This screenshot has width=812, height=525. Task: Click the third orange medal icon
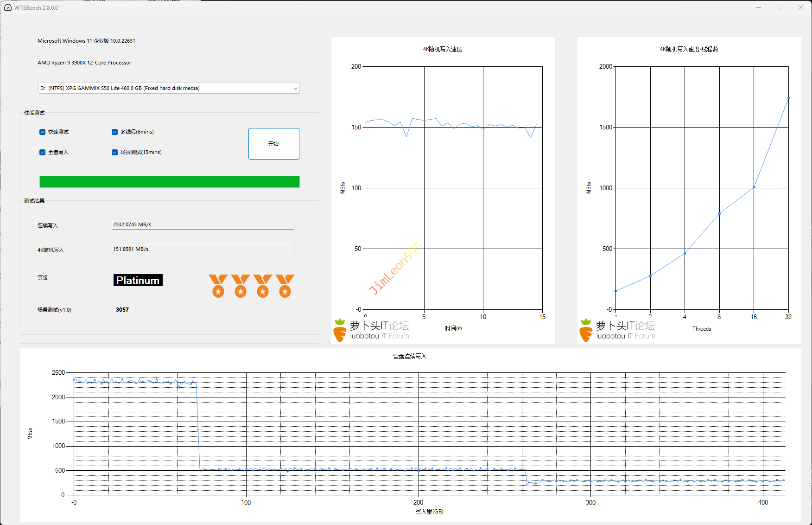pos(262,286)
